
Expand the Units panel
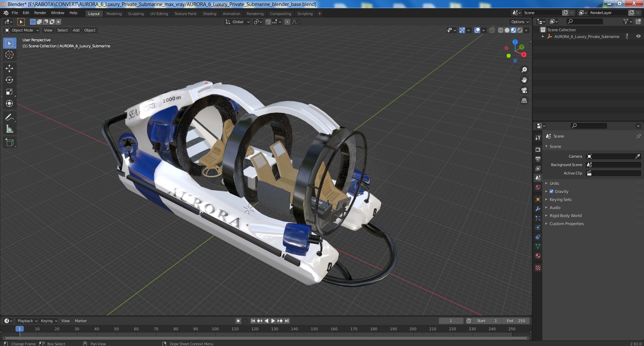(x=554, y=183)
